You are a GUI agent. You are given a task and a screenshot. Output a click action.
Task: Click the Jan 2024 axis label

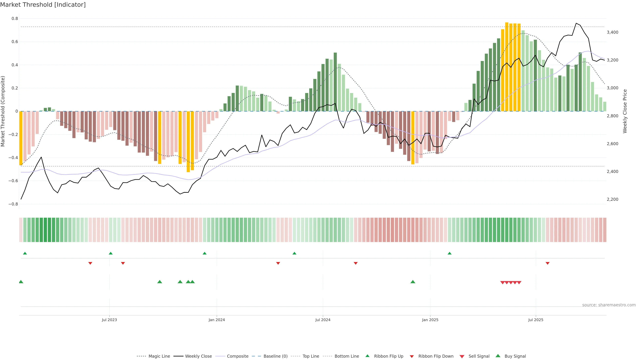click(x=217, y=320)
